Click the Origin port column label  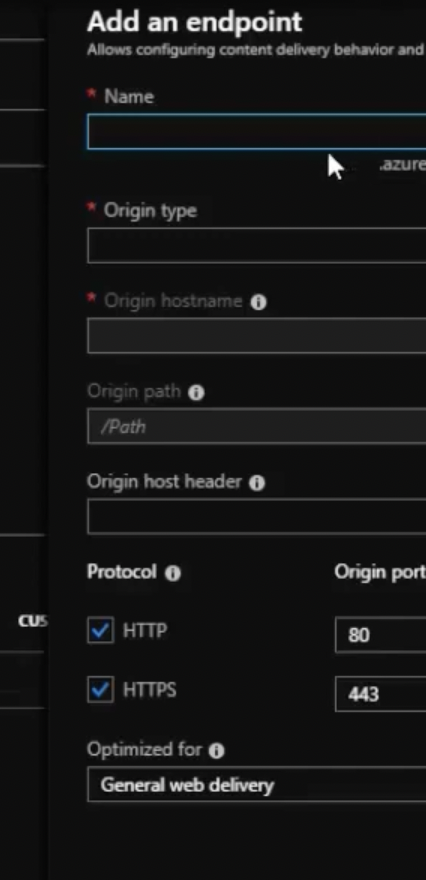(x=380, y=572)
